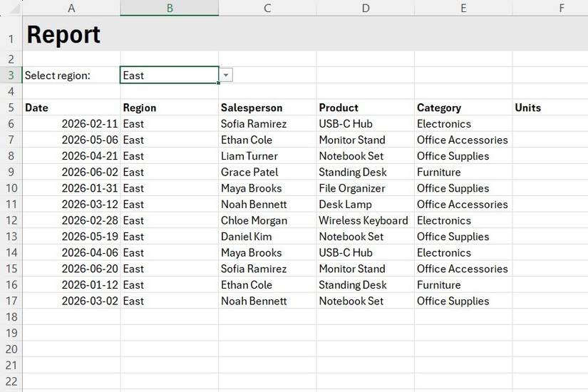
Task: Click Furniture in row 16
Action: click(463, 284)
